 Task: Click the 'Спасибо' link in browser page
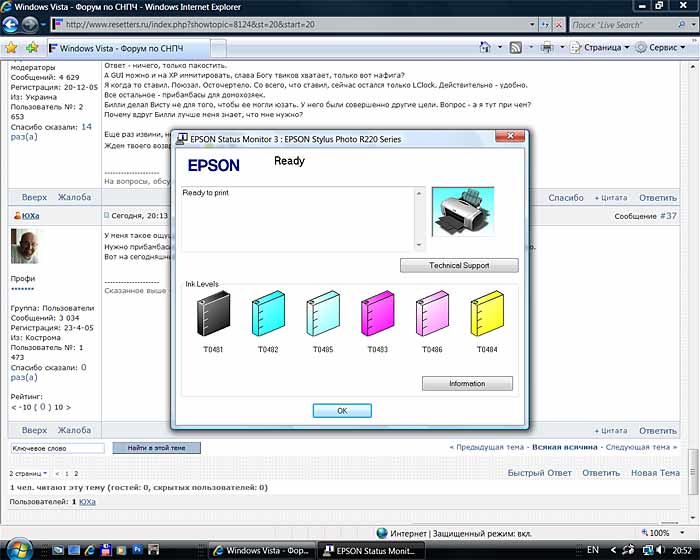click(566, 198)
